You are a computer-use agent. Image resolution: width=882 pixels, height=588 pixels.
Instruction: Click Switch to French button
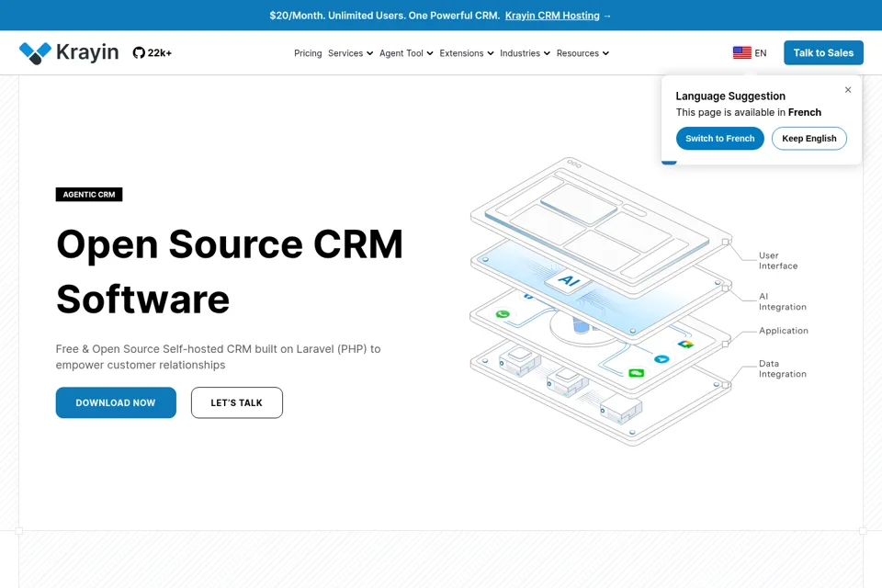pyautogui.click(x=720, y=139)
